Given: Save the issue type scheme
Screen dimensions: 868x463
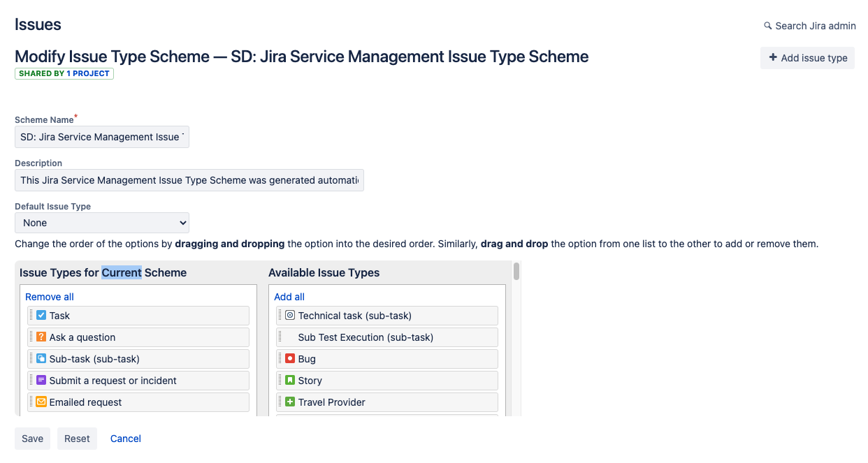Looking at the screenshot, I should [32, 439].
